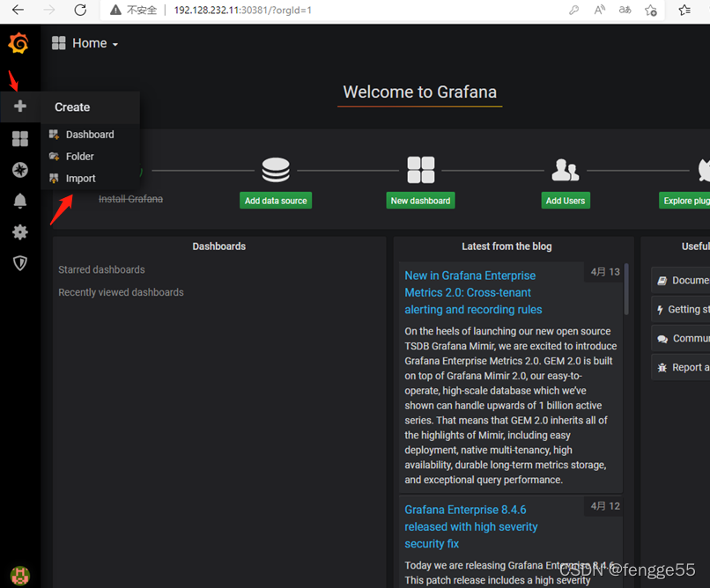Open the Report a bug link
Screen dimensions: 710x588
click(x=681, y=367)
